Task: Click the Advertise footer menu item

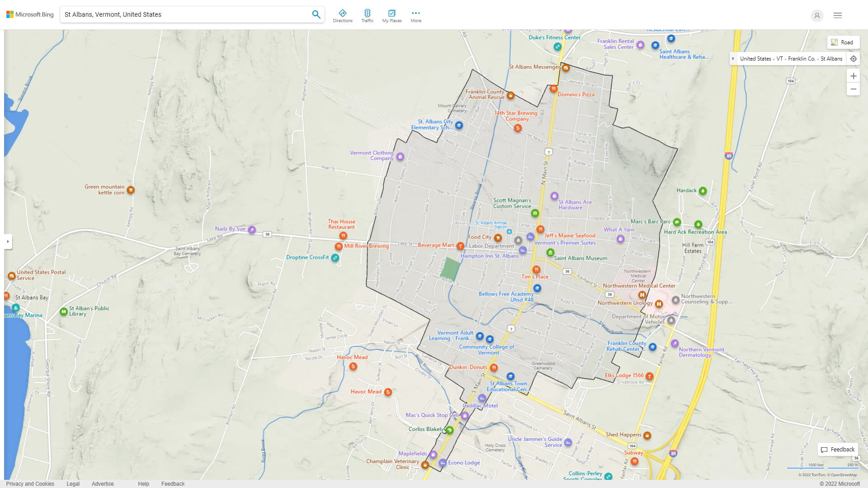Action: click(x=103, y=483)
